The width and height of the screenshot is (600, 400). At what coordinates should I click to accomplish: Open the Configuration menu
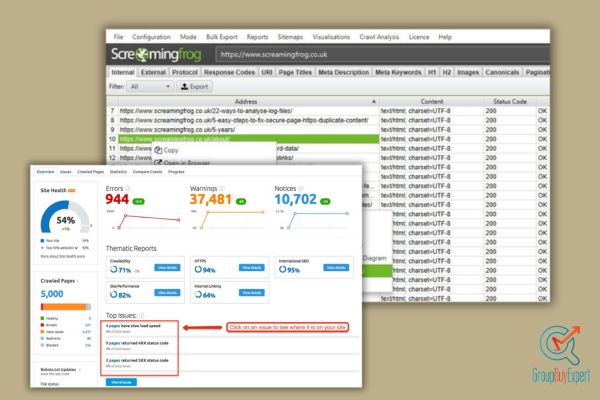pyautogui.click(x=151, y=37)
